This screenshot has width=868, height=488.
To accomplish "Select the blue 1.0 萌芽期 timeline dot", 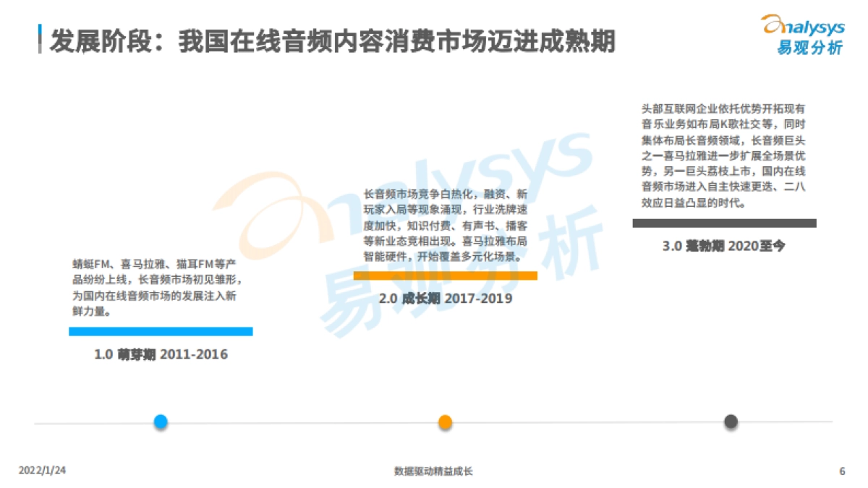I will [161, 421].
